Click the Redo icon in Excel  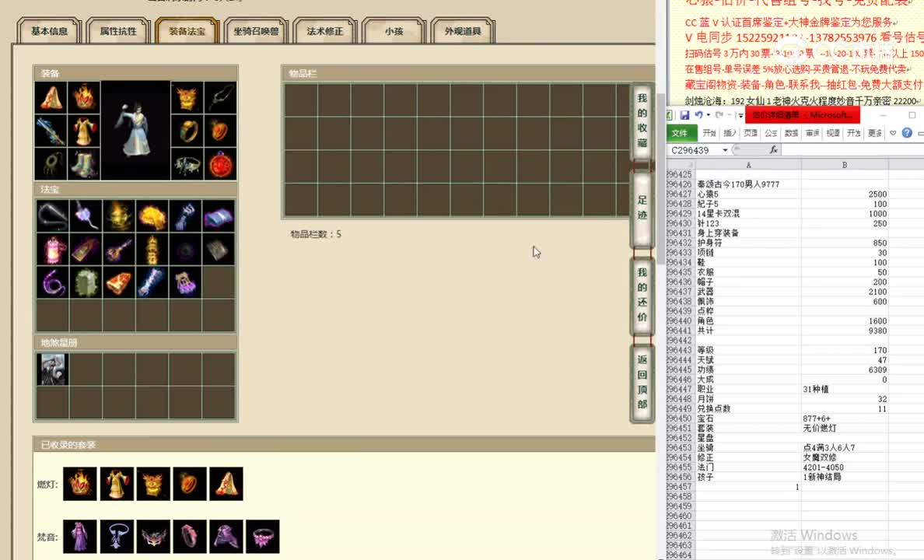(719, 114)
